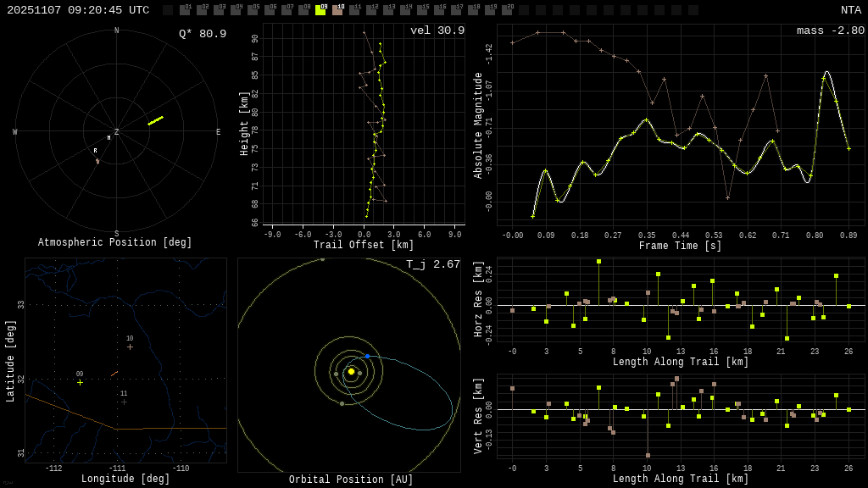The height and width of the screenshot is (488, 868).
Task: Click the red meteor track on map
Action: [x=114, y=374]
